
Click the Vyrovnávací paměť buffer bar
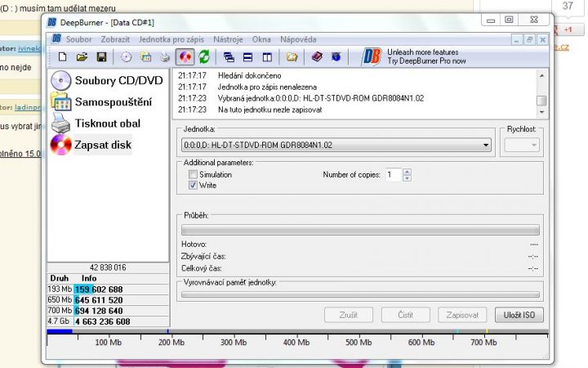tap(360, 294)
